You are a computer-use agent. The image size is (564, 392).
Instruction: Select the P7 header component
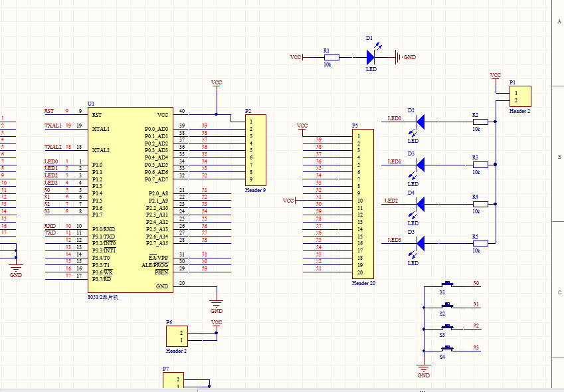tap(173, 381)
